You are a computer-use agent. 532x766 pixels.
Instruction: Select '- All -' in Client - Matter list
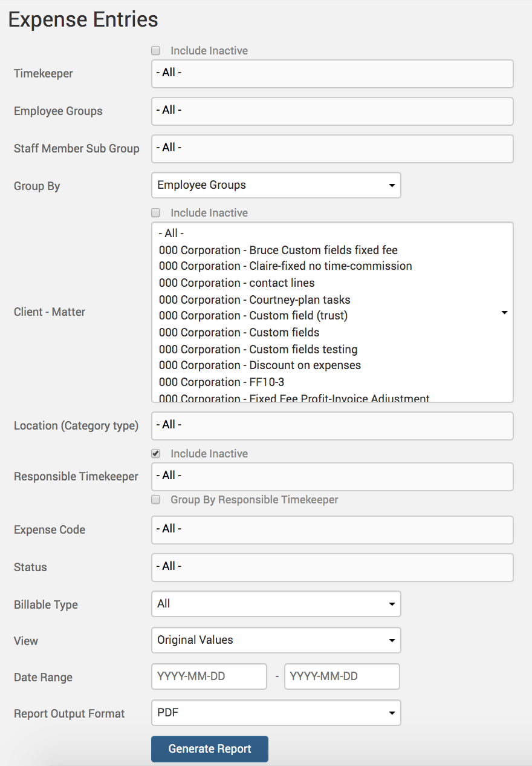[x=171, y=234]
